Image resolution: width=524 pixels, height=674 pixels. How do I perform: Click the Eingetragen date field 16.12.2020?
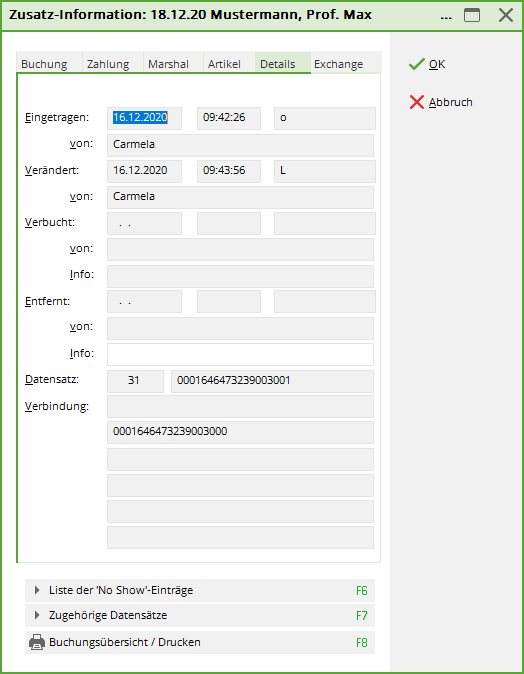(x=144, y=118)
